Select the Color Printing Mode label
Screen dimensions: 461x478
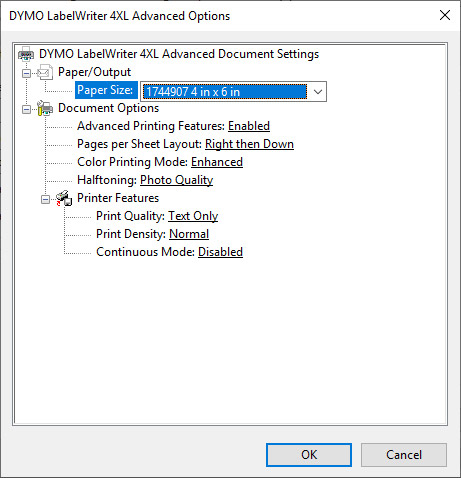[x=132, y=162]
